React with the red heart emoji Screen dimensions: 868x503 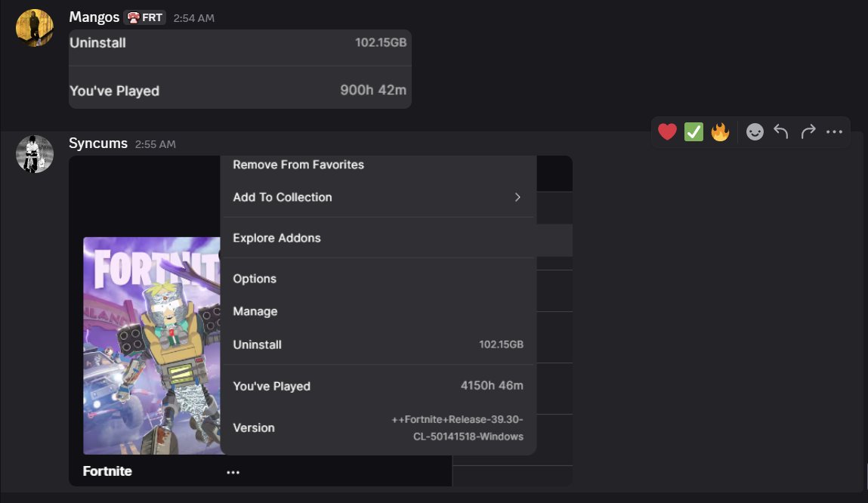tap(667, 131)
